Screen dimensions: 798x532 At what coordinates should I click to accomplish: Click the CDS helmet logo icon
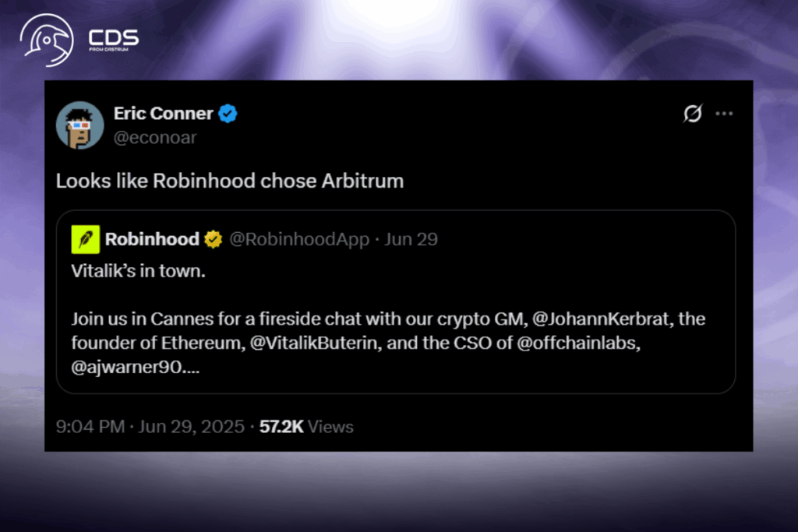(46, 39)
